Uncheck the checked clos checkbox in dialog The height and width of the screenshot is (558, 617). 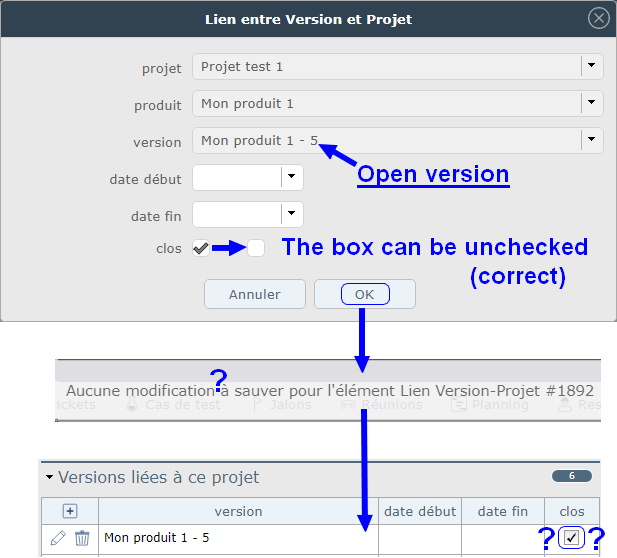point(201,248)
